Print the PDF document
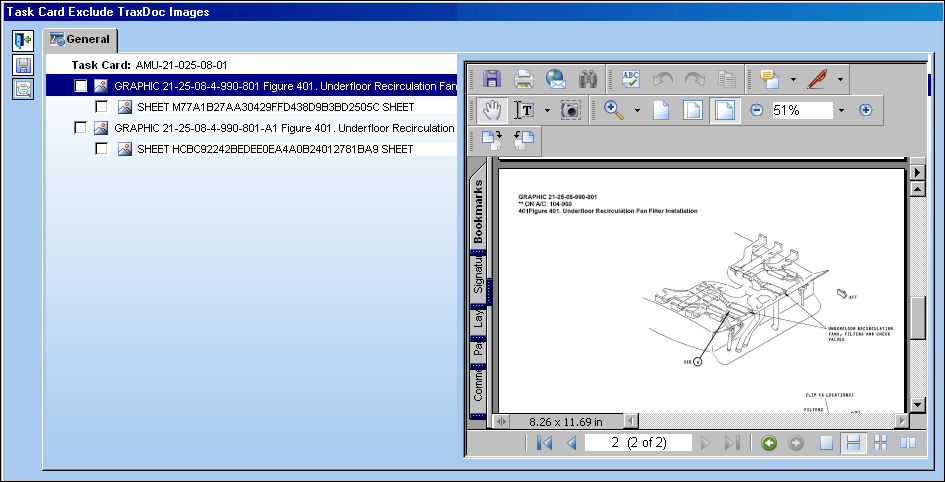 (524, 79)
